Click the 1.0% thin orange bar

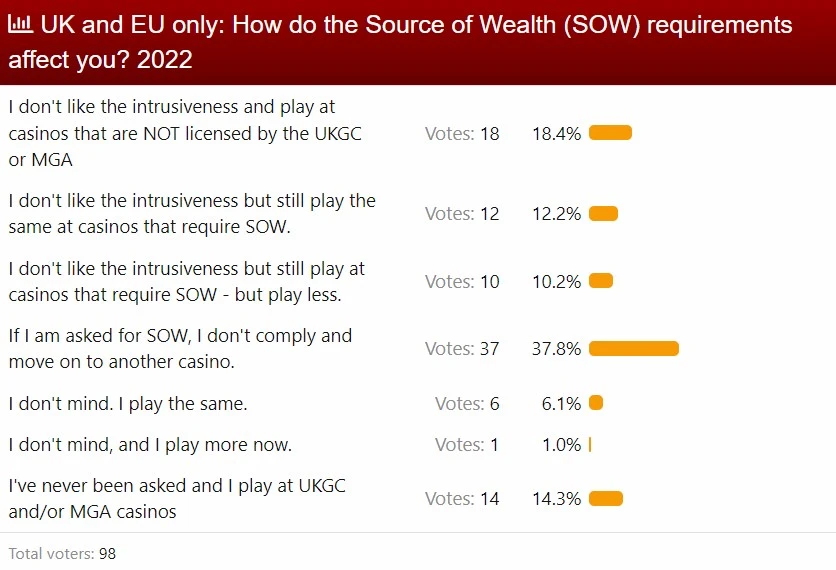590,444
